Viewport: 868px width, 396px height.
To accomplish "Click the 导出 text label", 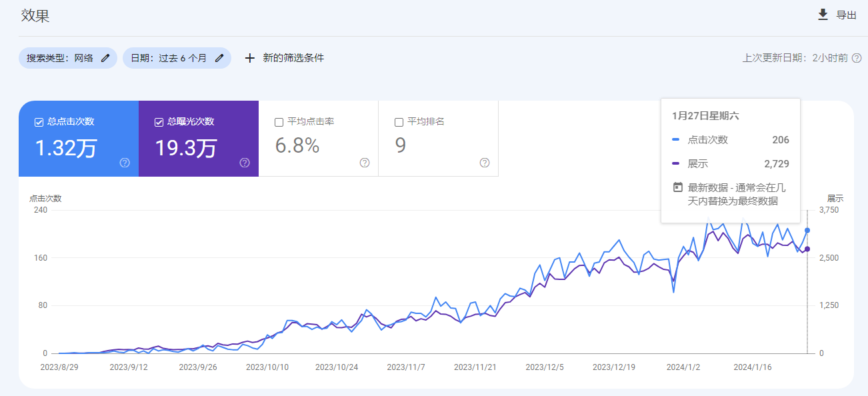I will (846, 15).
